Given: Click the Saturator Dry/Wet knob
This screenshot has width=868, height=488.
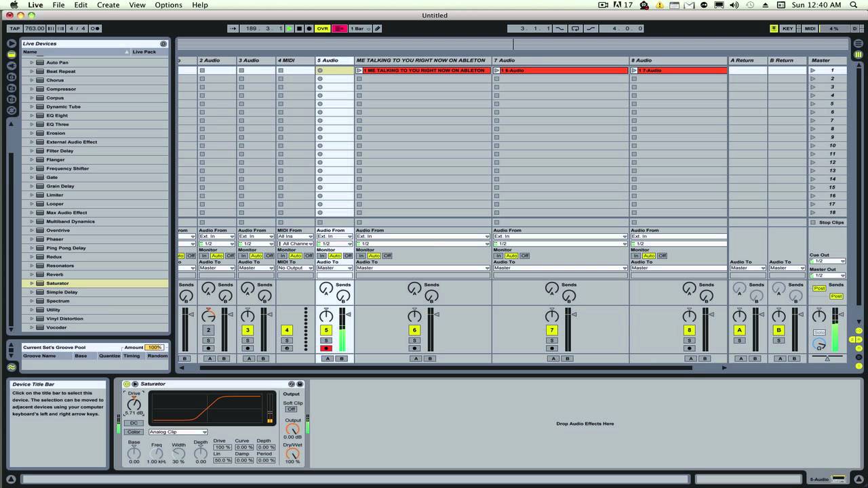Looking at the screenshot, I should pyautogui.click(x=292, y=453).
